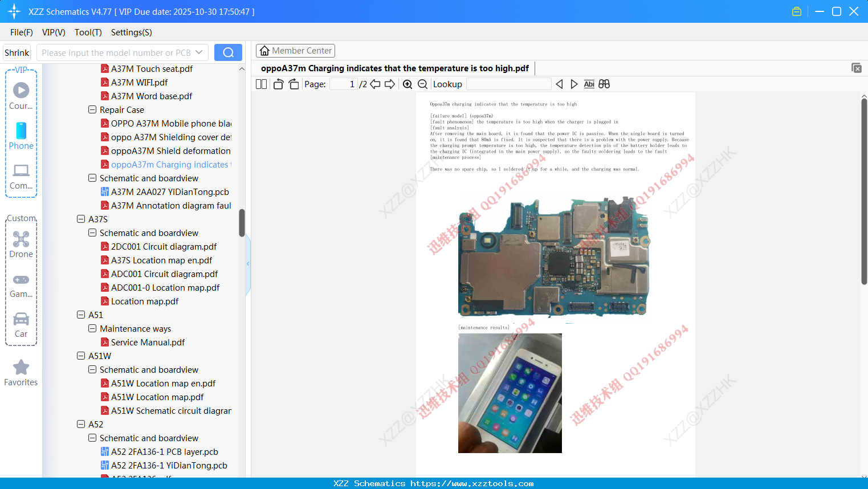Open the File(F) menu
The width and height of the screenshot is (868, 489).
click(x=22, y=32)
